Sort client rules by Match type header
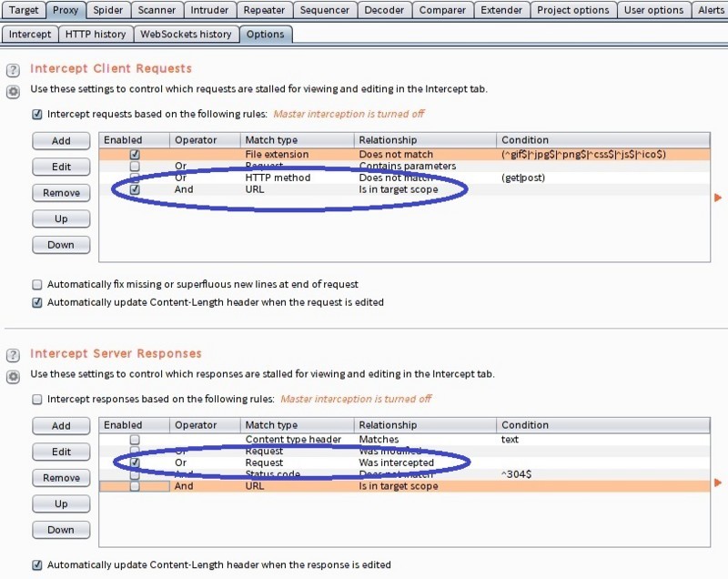728x579 pixels. [298, 140]
